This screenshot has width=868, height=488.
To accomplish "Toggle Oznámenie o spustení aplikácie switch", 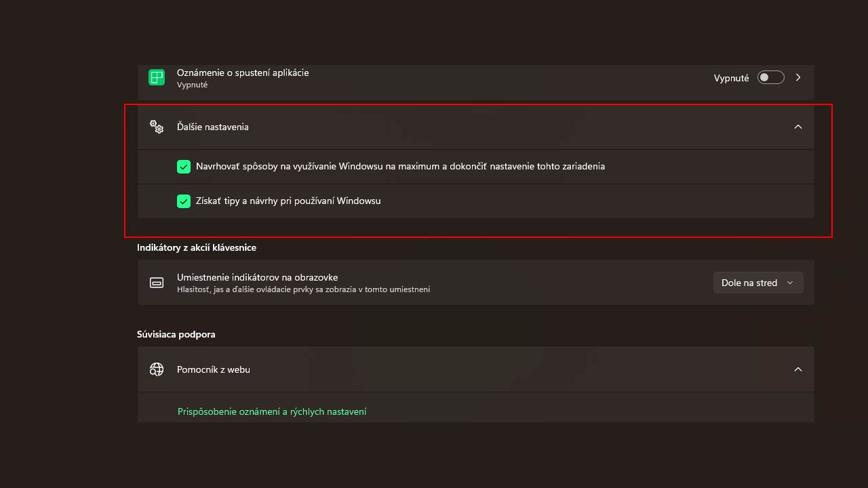I will click(770, 77).
